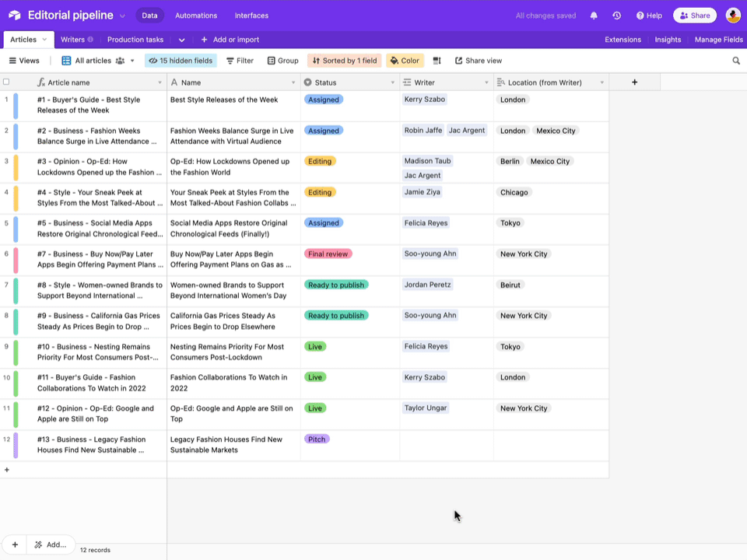
Task: Open the Editorial pipeline base dropdown
Action: pos(123,15)
